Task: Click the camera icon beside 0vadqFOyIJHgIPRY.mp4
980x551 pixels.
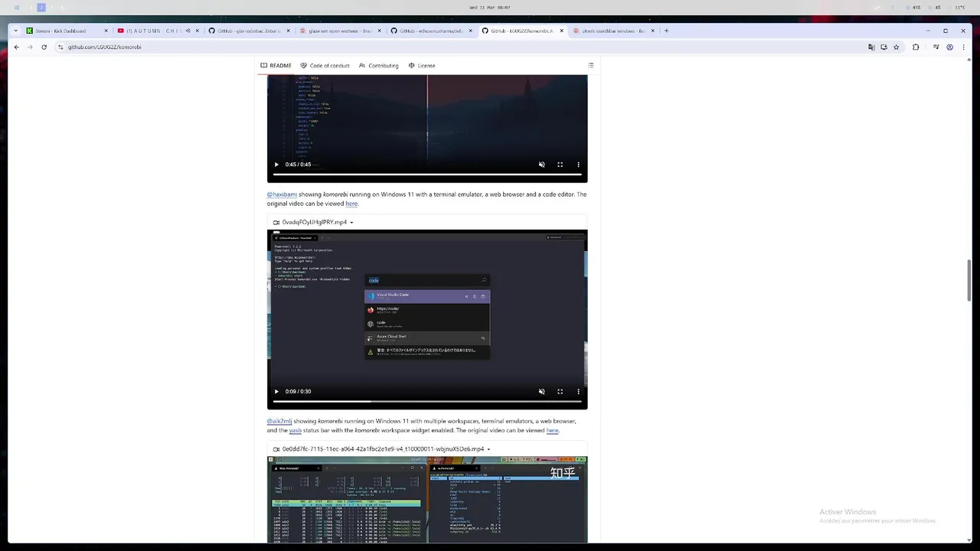Action: click(276, 223)
